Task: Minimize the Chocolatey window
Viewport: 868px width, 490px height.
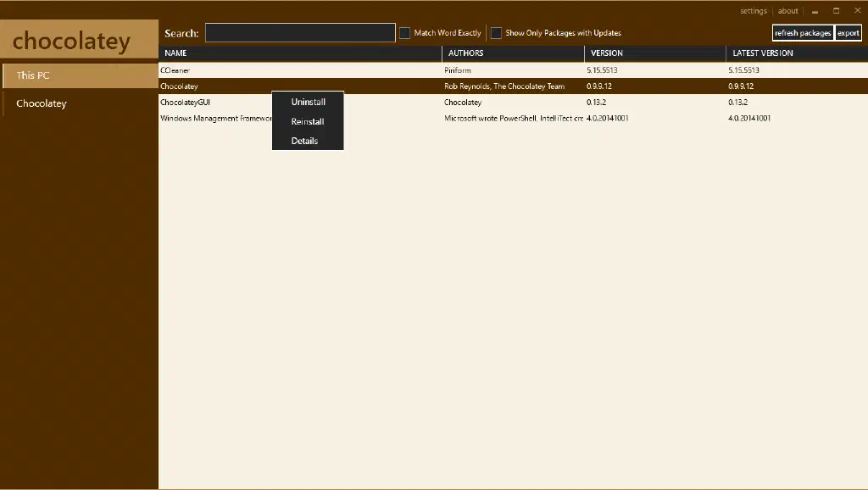Action: pos(815,11)
